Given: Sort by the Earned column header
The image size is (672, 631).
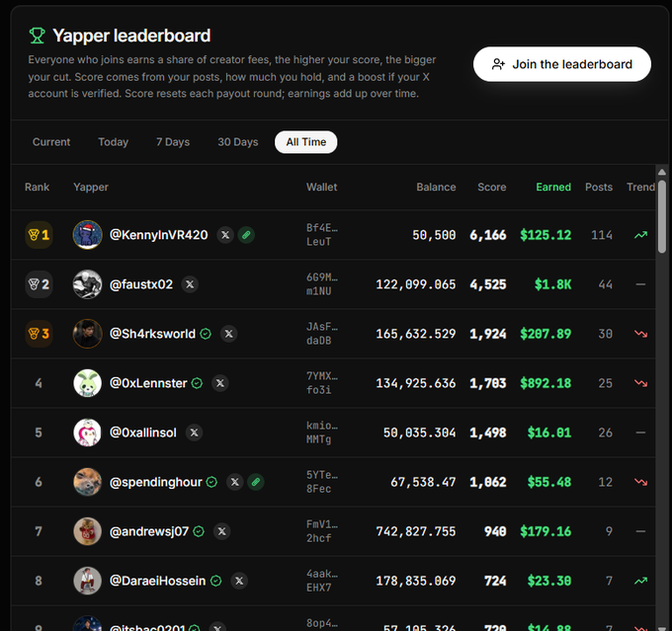Looking at the screenshot, I should 553,188.
